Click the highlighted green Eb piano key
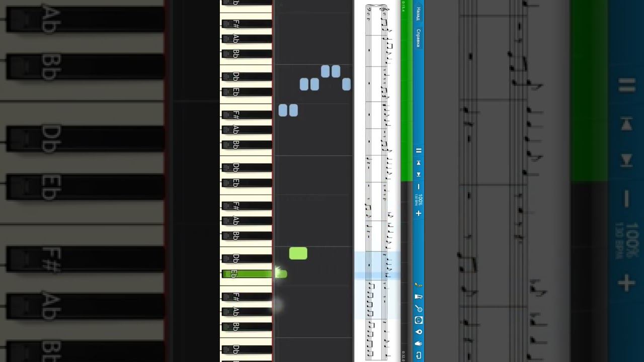The height and width of the screenshot is (362, 644). point(247,274)
